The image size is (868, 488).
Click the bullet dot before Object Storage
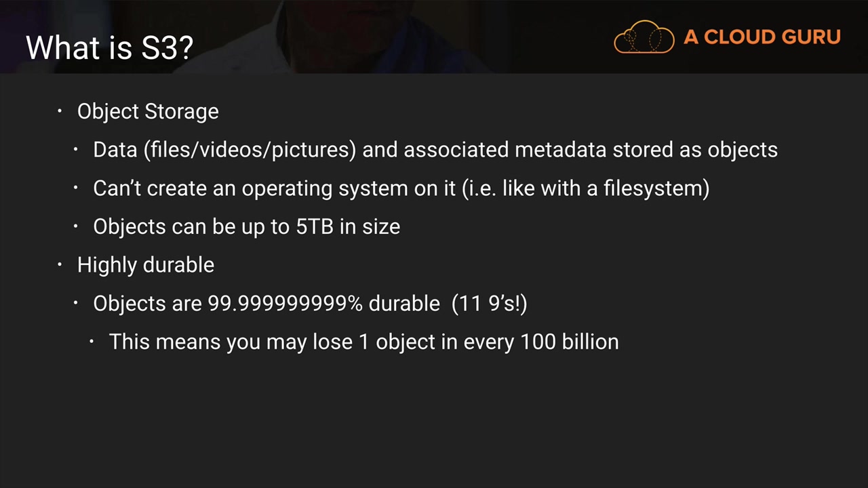click(60, 110)
